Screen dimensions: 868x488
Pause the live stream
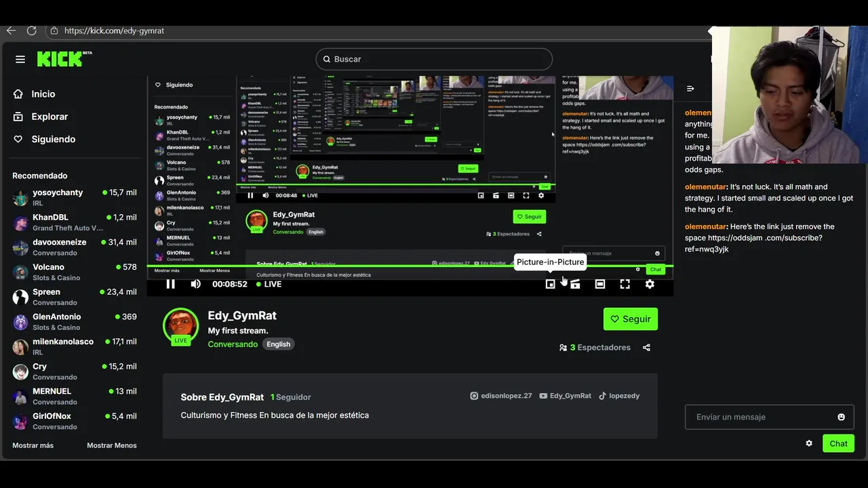click(x=171, y=284)
